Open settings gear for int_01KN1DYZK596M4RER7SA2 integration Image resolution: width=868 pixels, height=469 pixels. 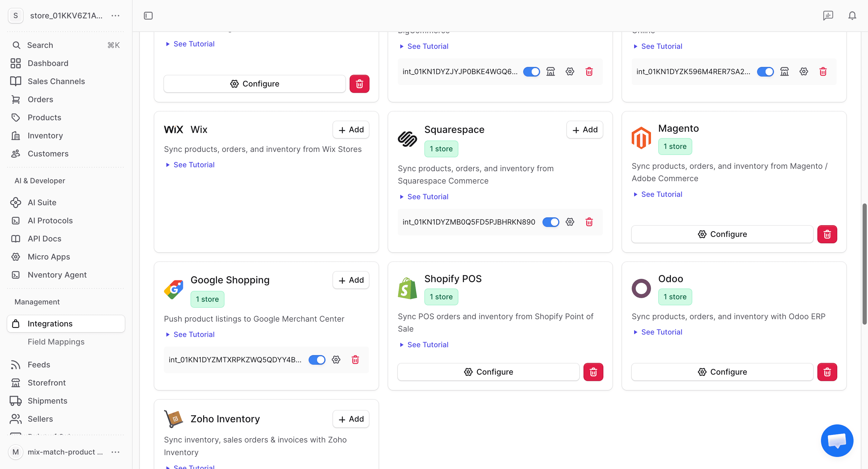coord(804,71)
